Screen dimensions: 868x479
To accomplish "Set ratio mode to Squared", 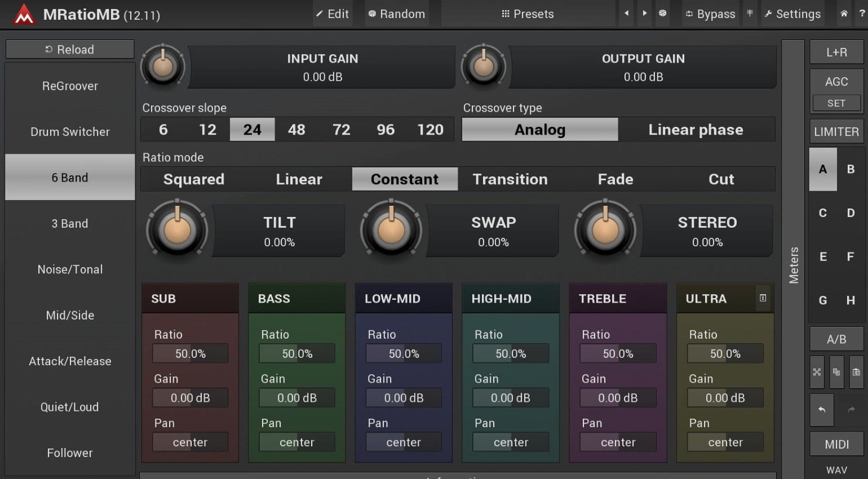I will 194,179.
